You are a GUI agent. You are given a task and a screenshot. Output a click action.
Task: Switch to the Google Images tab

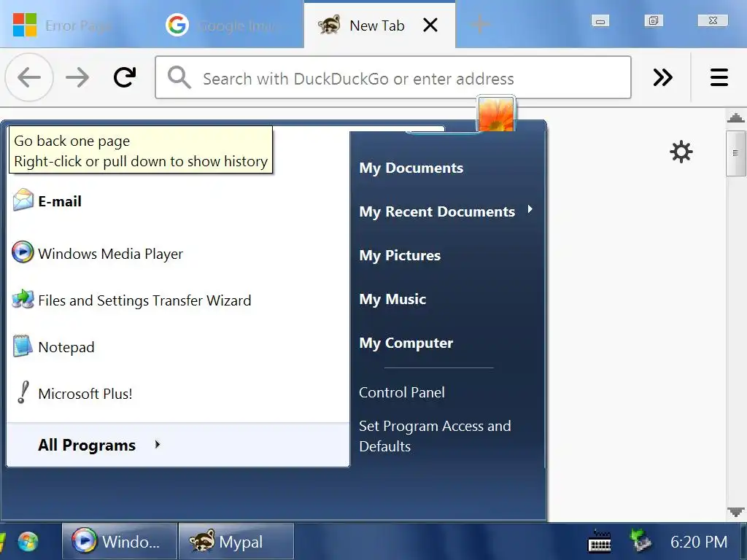pos(228,25)
